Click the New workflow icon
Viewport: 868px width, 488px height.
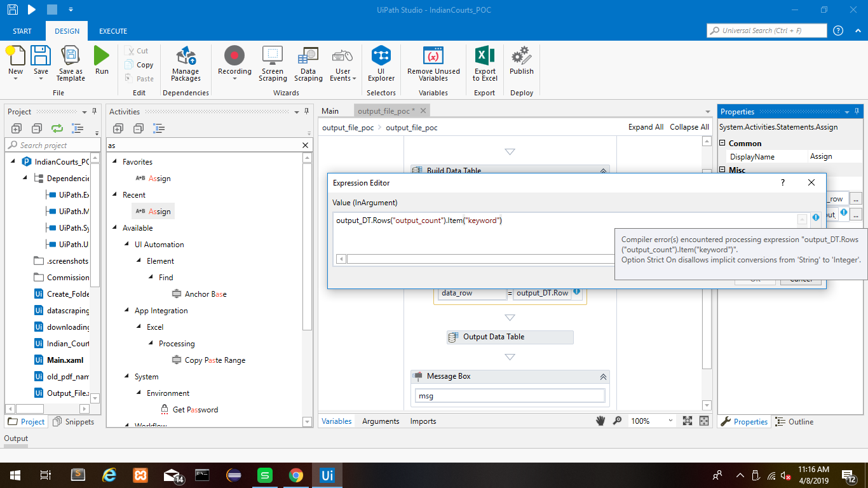[x=15, y=56]
